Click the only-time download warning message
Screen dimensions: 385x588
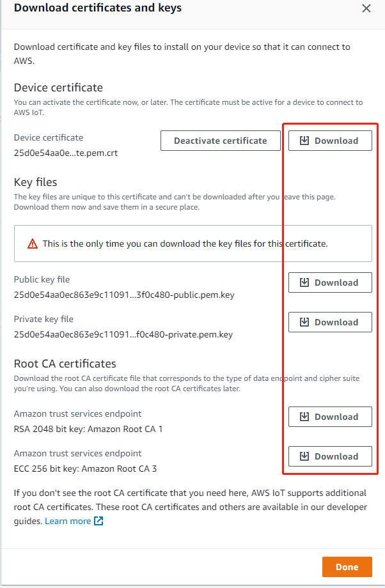click(185, 244)
